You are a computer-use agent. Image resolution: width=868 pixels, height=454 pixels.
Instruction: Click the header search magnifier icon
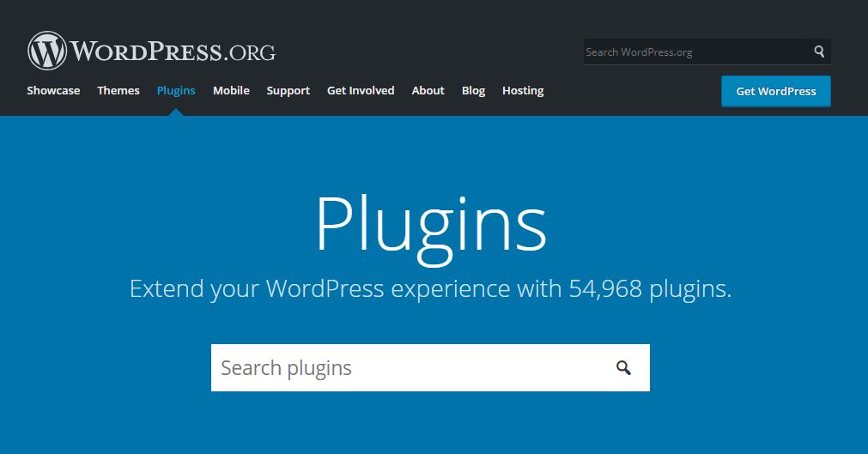click(819, 51)
